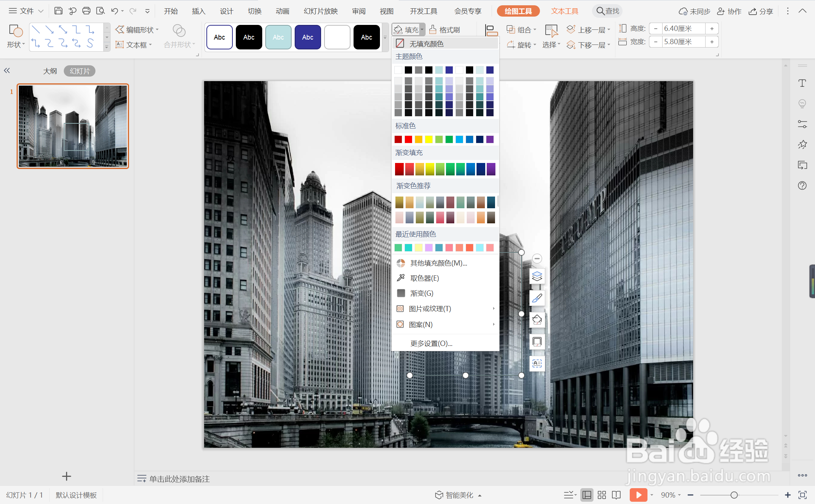Open Other Fill Colors (其他填充颜色) dialog
This screenshot has width=815, height=504.
pos(438,263)
